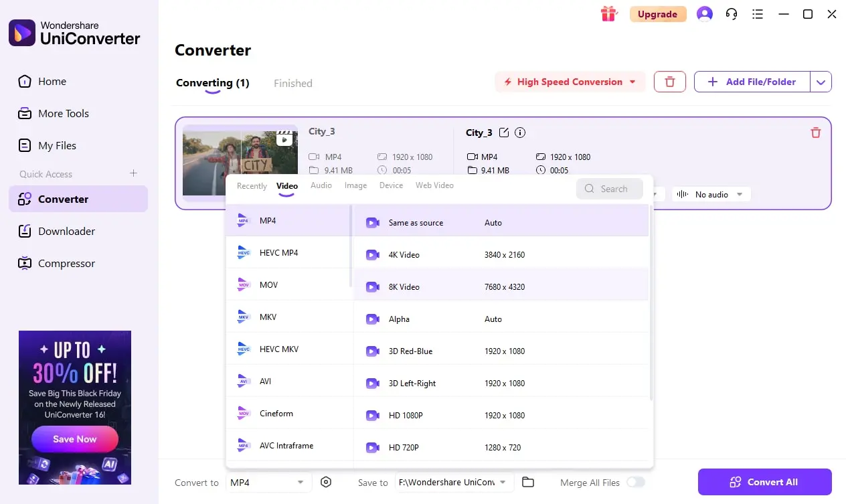
Task: Open the user account avatar
Action: coord(704,14)
